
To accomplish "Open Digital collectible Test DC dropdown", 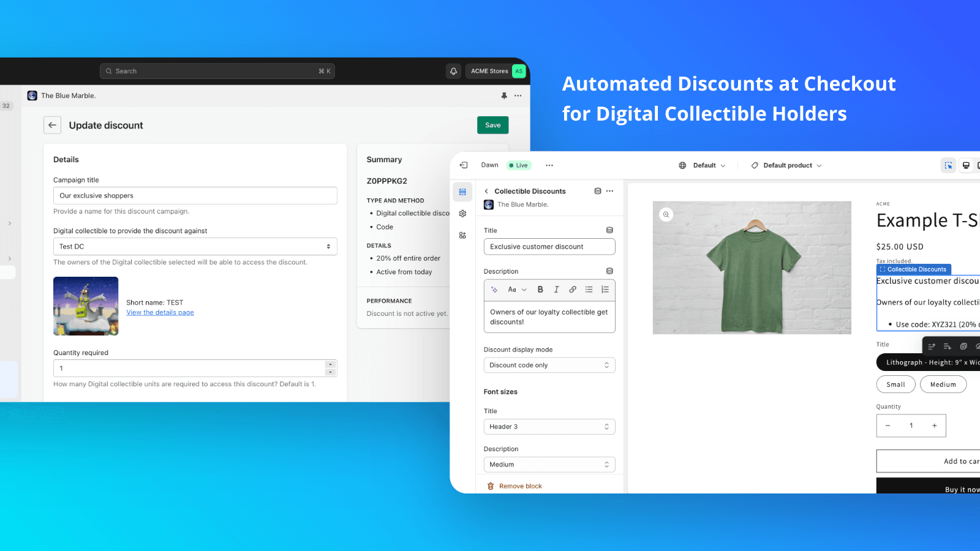I will tap(195, 246).
